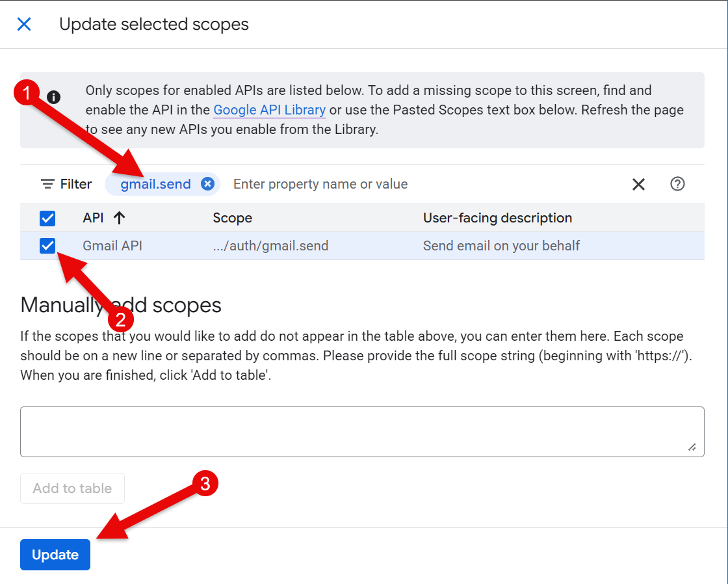Click the gmail.send filter chip text
Viewport: 728px width, 584px height.
click(155, 184)
